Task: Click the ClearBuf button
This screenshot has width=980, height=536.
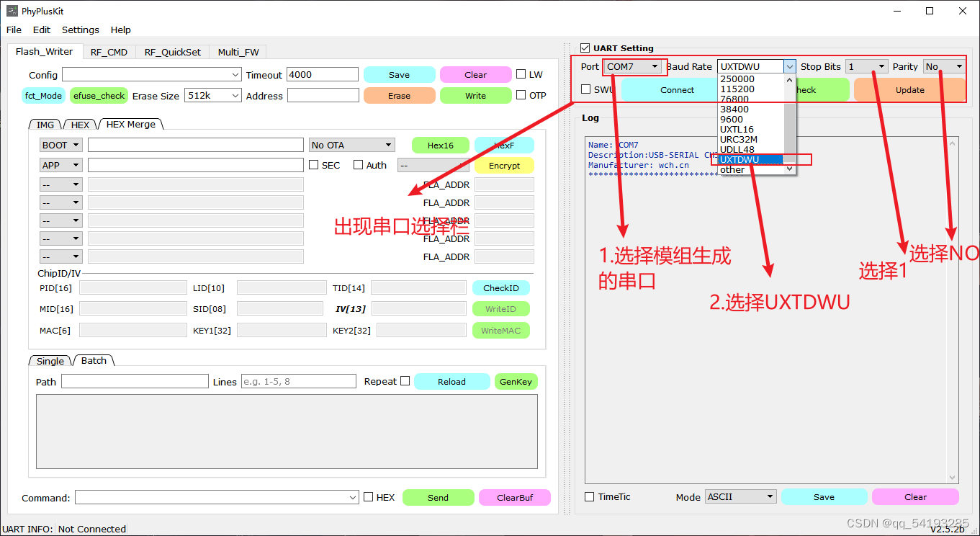Action: 515,497
